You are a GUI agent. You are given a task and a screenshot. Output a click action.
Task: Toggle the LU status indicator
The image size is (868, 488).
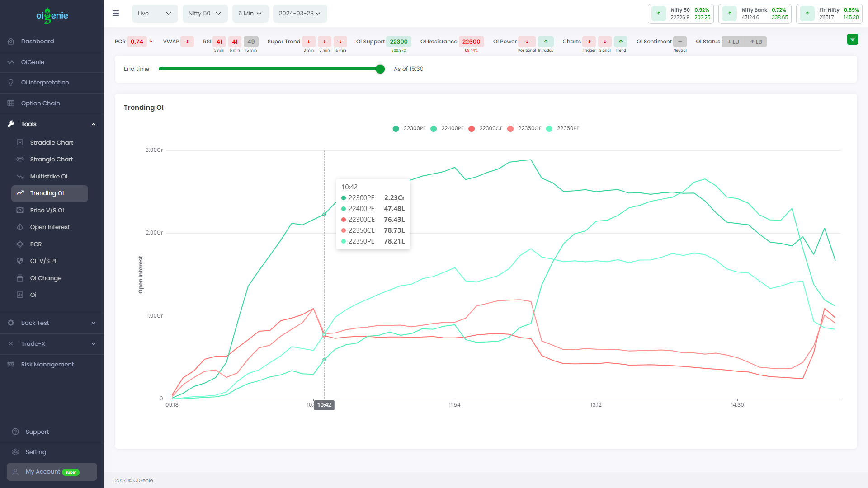[733, 42]
